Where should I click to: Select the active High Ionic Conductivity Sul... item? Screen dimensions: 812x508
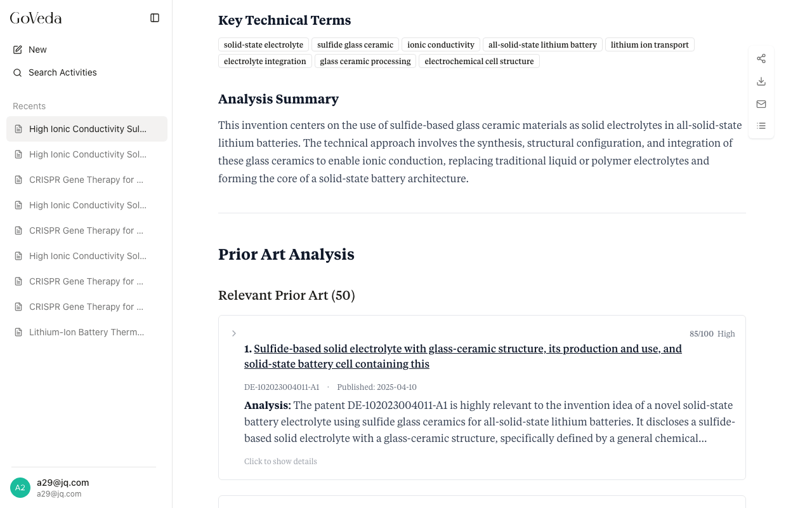[x=87, y=129]
